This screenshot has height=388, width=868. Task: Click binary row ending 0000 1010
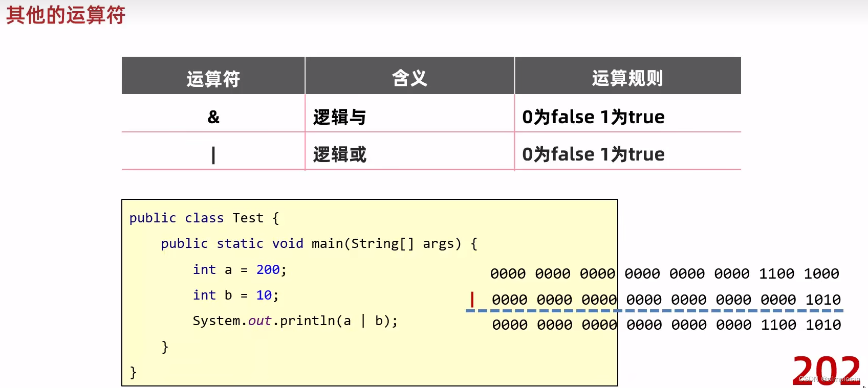click(666, 300)
